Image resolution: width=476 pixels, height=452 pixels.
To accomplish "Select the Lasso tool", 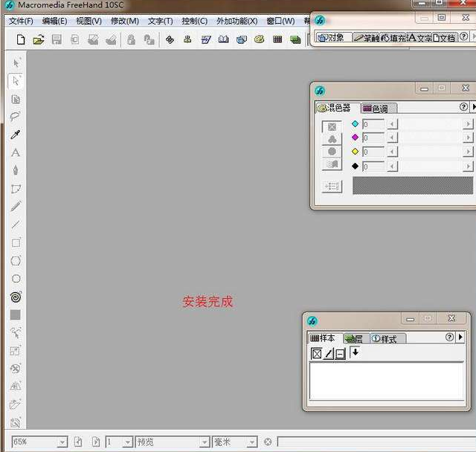I will click(x=15, y=117).
